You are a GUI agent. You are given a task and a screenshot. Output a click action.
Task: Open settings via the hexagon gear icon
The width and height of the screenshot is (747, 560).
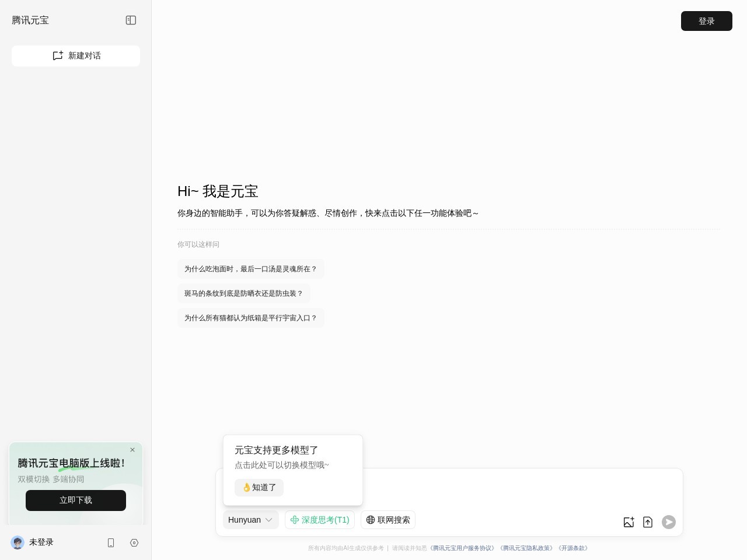(x=134, y=542)
